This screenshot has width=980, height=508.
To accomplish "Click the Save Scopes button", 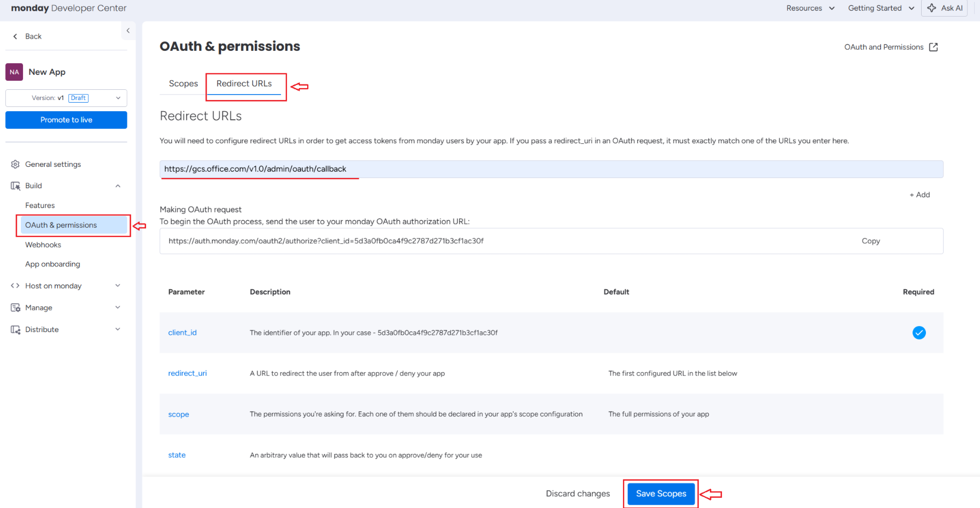I will pos(661,494).
